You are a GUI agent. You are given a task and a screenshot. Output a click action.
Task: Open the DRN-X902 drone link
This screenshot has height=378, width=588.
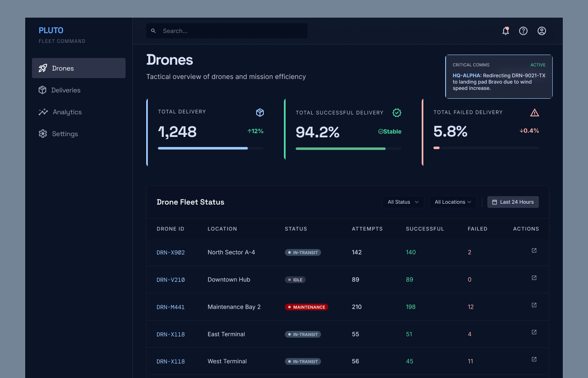(171, 252)
